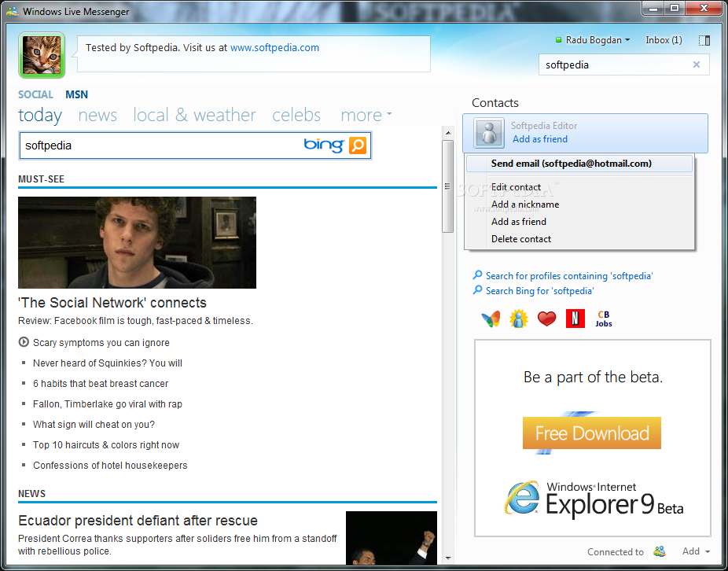Screen dimensions: 728x571
Task: Open the Messenger buddy sun icon
Action: 519,319
